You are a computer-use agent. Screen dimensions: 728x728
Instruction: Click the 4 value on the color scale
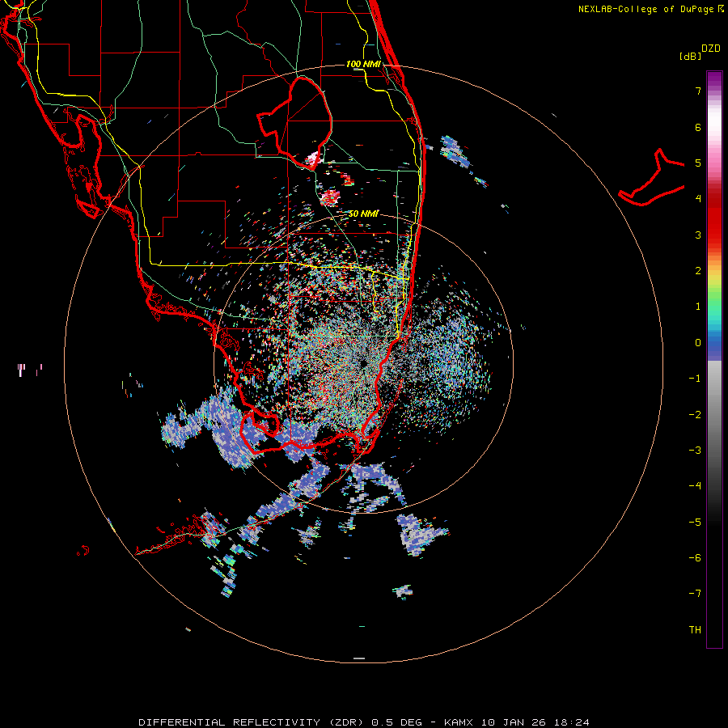(x=698, y=199)
